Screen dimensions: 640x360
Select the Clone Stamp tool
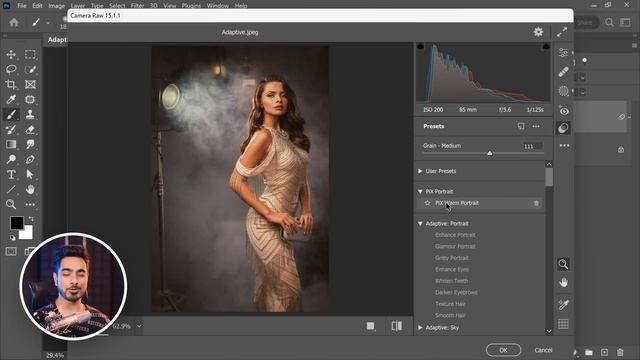(x=30, y=115)
